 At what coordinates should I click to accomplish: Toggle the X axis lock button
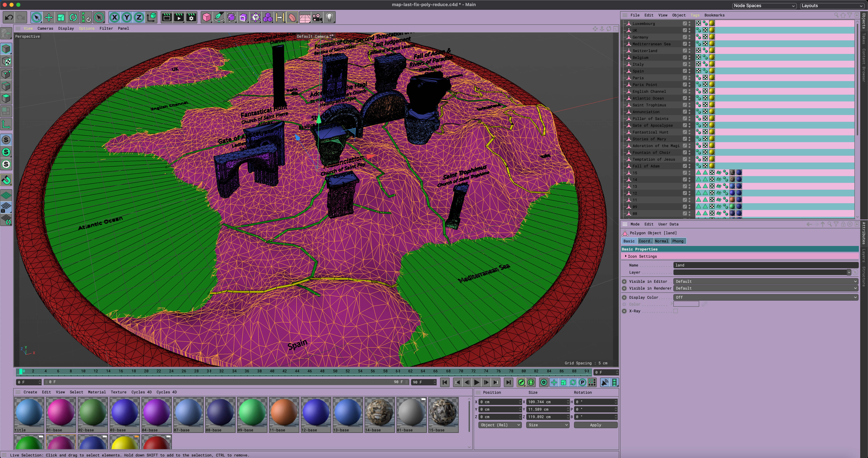point(114,17)
